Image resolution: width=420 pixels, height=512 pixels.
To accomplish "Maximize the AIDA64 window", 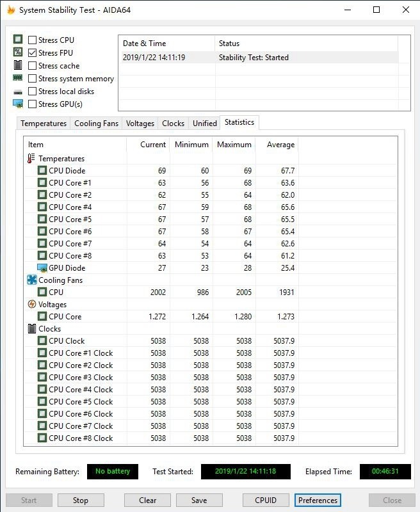I will point(376,10).
